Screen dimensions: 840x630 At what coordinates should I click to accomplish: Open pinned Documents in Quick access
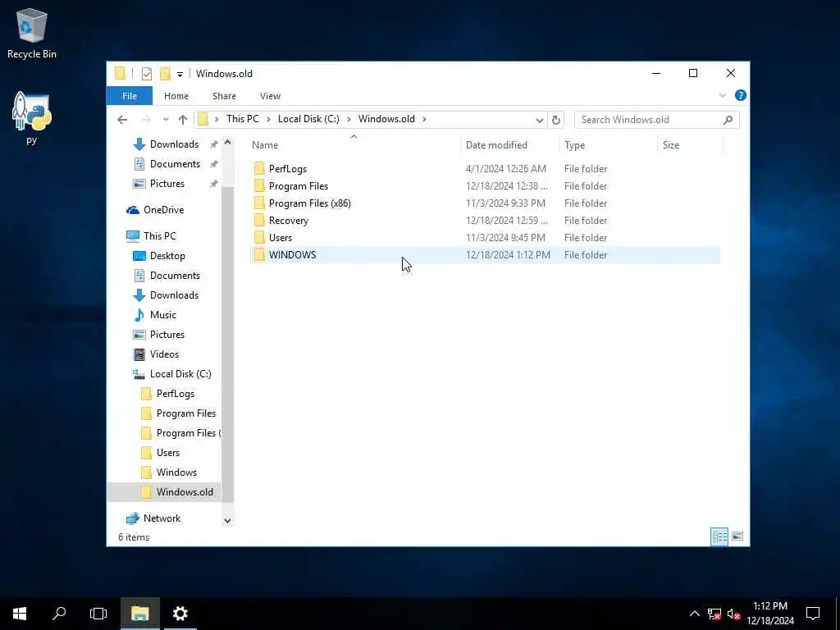click(x=174, y=164)
